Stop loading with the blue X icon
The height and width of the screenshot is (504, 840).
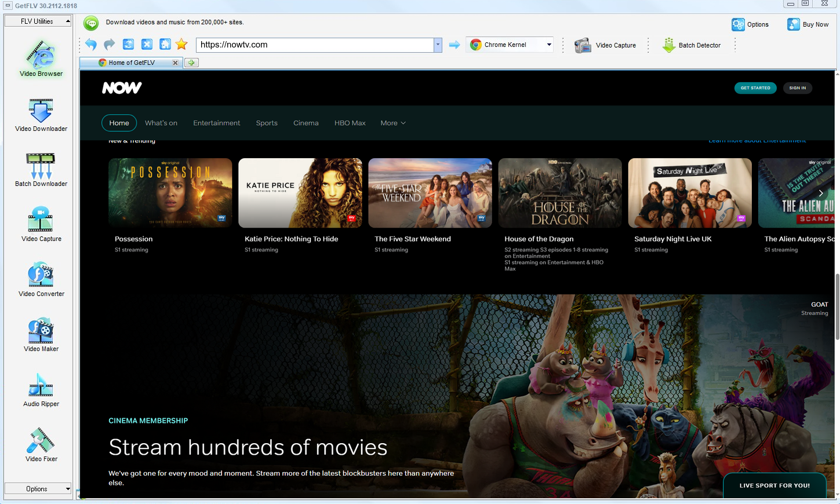point(147,45)
